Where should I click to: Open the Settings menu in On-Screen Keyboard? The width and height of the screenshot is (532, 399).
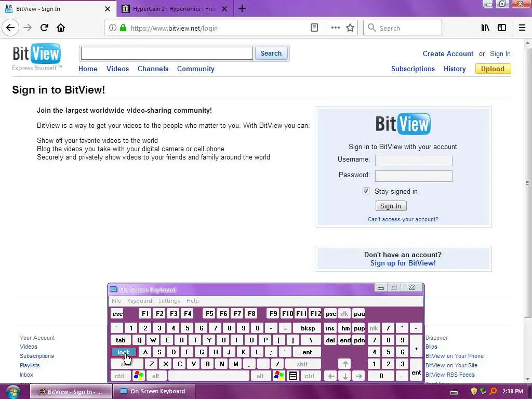169,301
